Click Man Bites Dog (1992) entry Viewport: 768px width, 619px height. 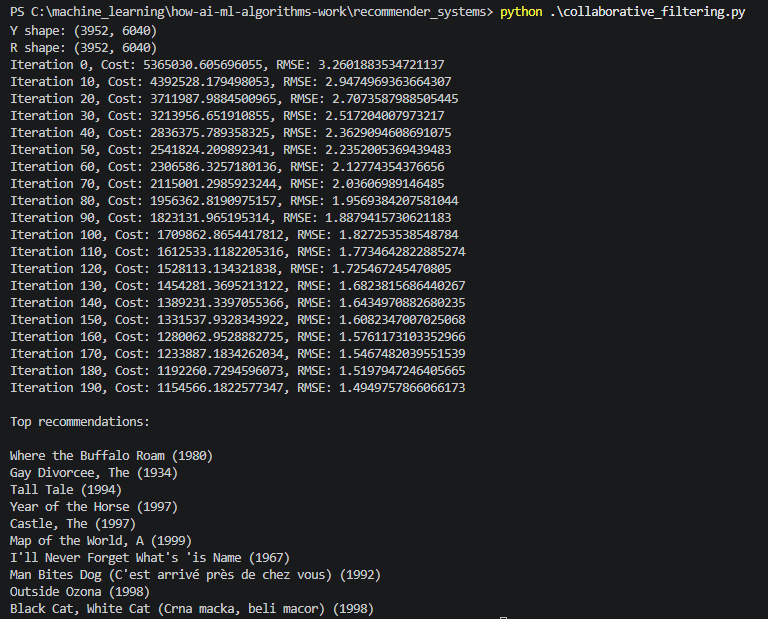tap(195, 574)
